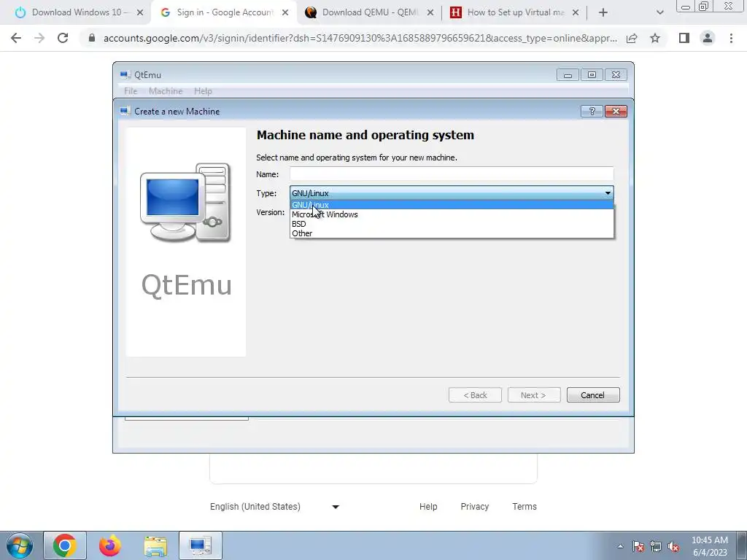The height and width of the screenshot is (560, 747).
Task: Bookmark this page with star icon
Action: pos(655,38)
